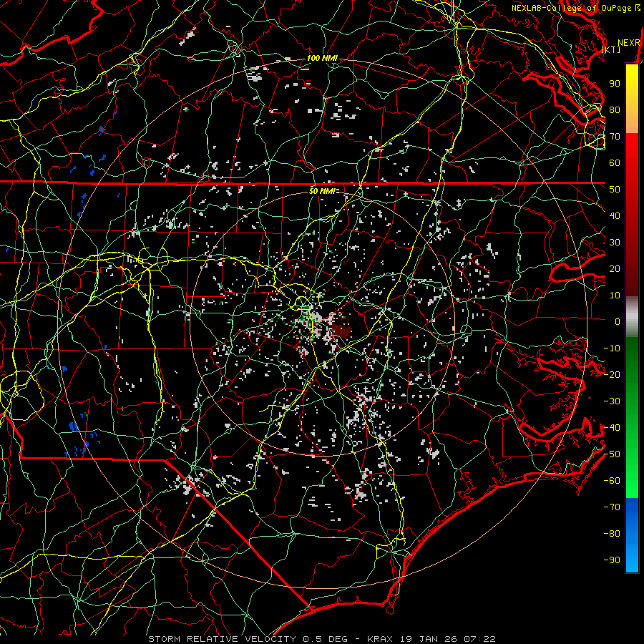644x644 pixels.
Task: Click the -60 value on the velocity scale
Action: tap(612, 481)
